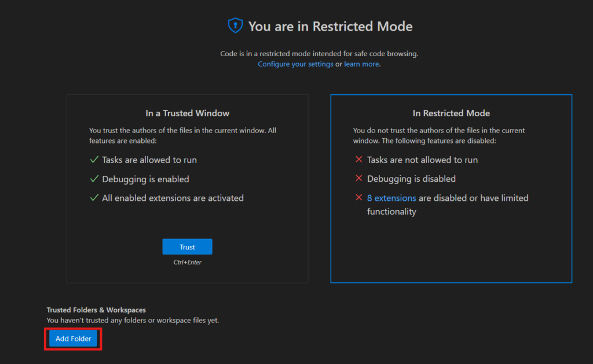Screen dimensions: 593x364
Task: Click the checkmark next to "Debugging is enabled"
Action: point(94,179)
